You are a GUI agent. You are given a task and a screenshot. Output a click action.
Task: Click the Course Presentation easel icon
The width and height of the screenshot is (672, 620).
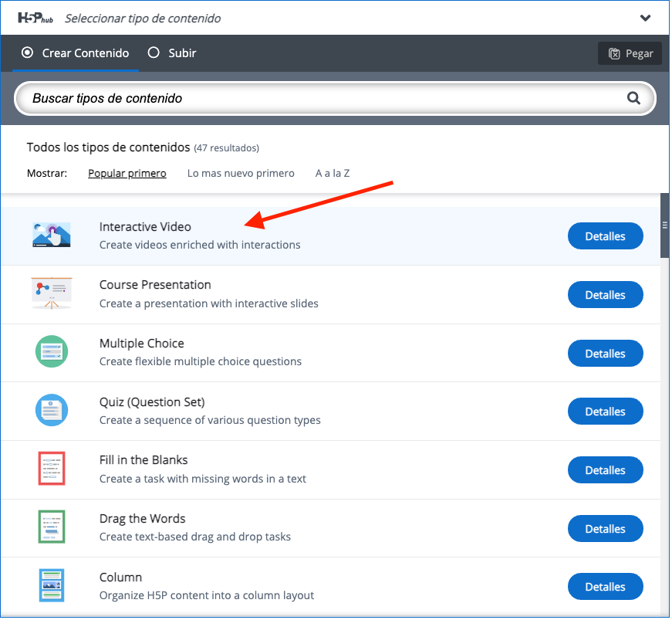point(52,293)
